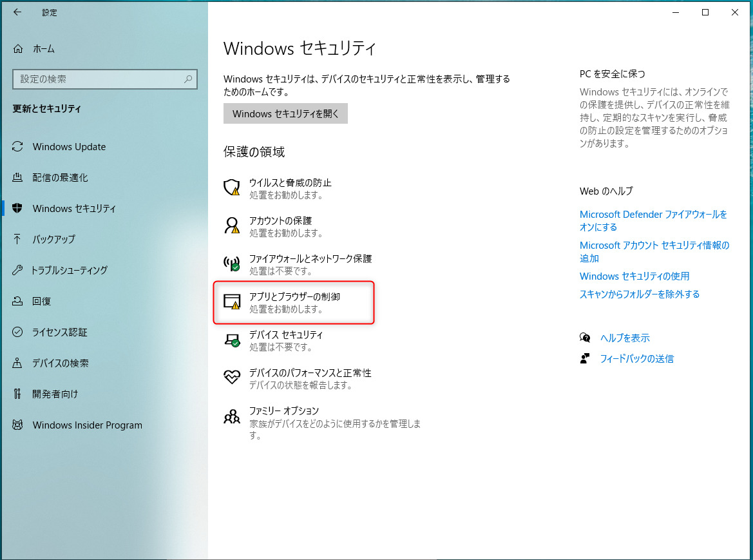This screenshot has width=753, height=560.
Task: Click the family options people icon
Action: tap(232, 416)
